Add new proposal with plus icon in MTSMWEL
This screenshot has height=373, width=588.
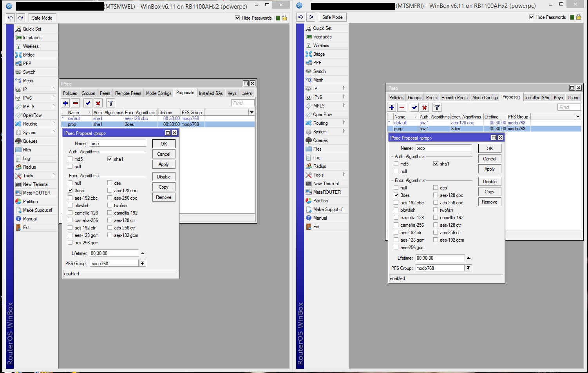pyautogui.click(x=65, y=103)
